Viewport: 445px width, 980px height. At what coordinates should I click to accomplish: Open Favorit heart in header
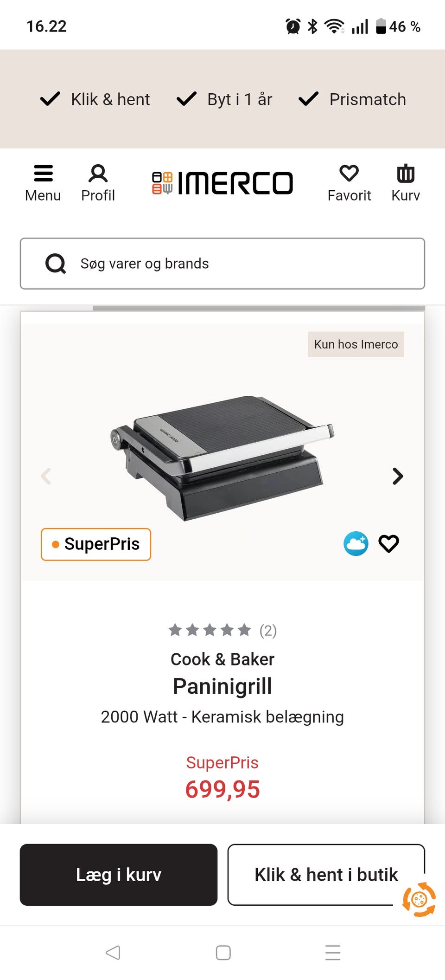[349, 183]
